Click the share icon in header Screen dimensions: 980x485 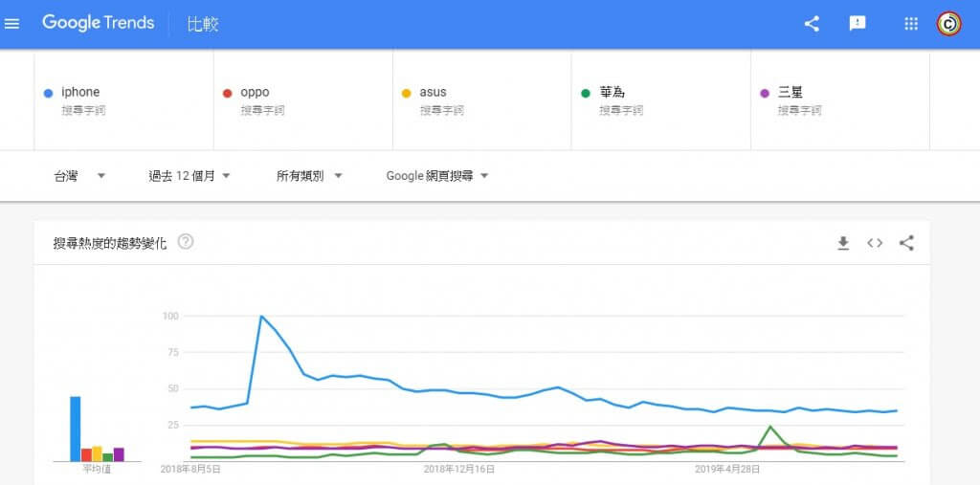point(812,24)
